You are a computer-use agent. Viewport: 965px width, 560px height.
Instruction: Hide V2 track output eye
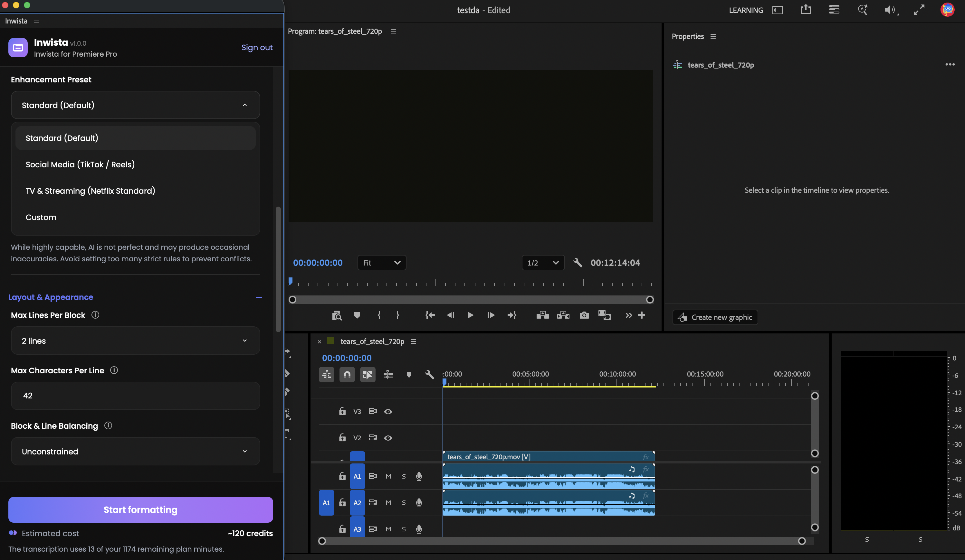point(388,438)
